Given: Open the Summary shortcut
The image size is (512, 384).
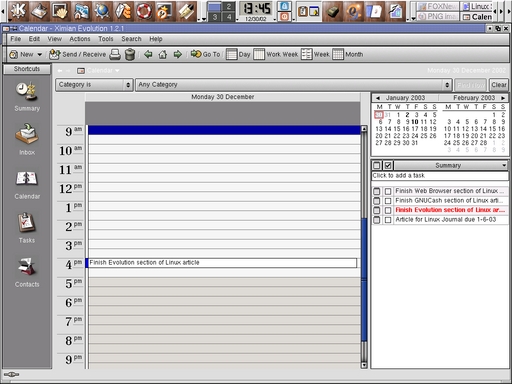Looking at the screenshot, I should pyautogui.click(x=27, y=96).
